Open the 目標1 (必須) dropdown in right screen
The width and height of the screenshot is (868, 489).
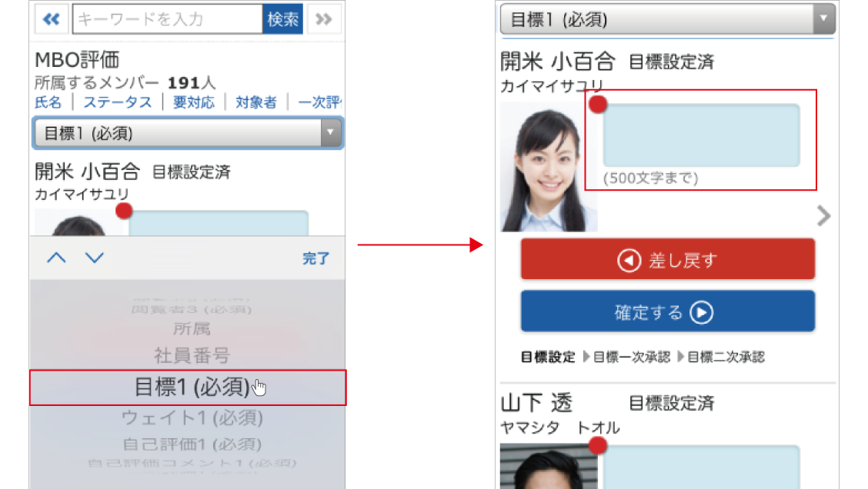click(x=668, y=19)
